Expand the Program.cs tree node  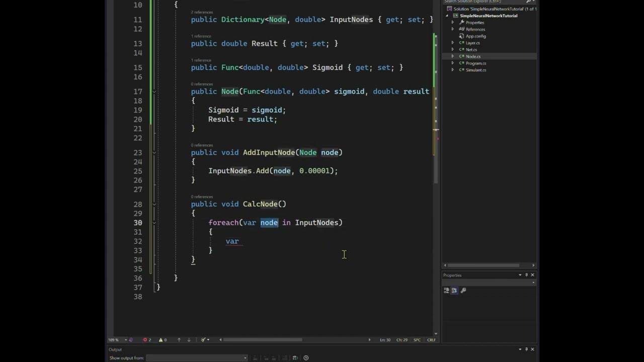click(453, 63)
